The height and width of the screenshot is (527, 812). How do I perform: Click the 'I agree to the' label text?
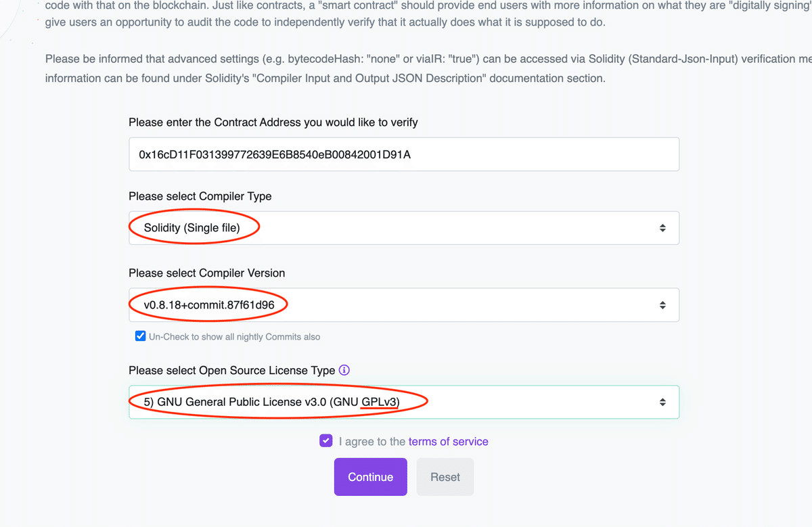coord(372,441)
